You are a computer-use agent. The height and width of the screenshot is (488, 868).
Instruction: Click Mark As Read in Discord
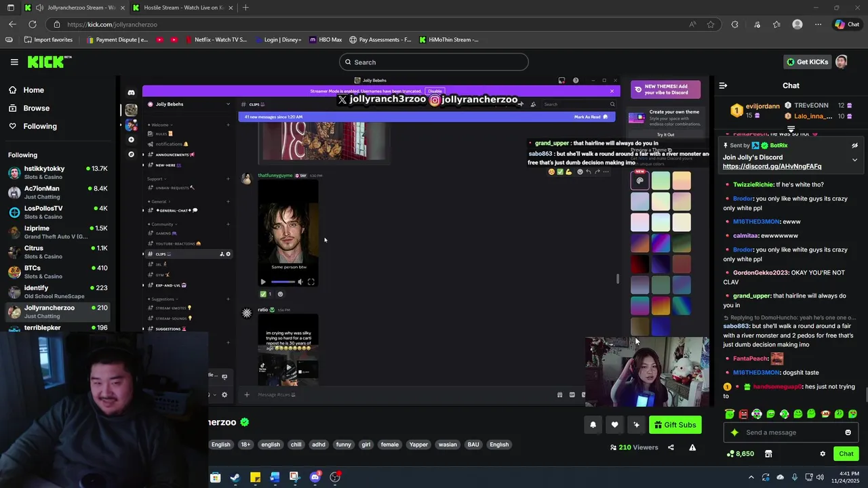tap(590, 117)
